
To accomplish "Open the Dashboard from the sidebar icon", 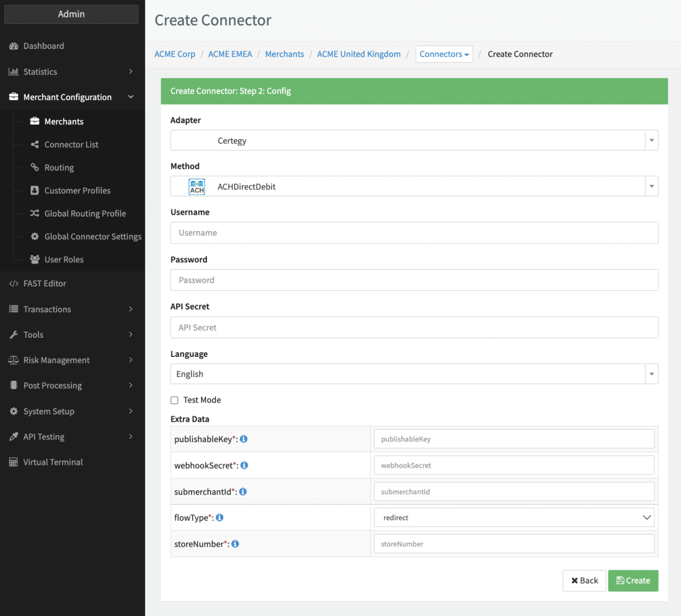I will pos(14,46).
